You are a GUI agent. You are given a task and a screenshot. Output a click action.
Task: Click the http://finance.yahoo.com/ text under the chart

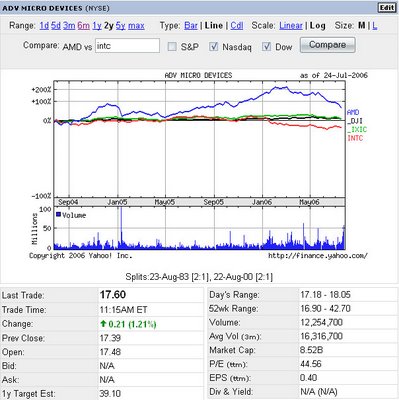pyautogui.click(x=318, y=256)
